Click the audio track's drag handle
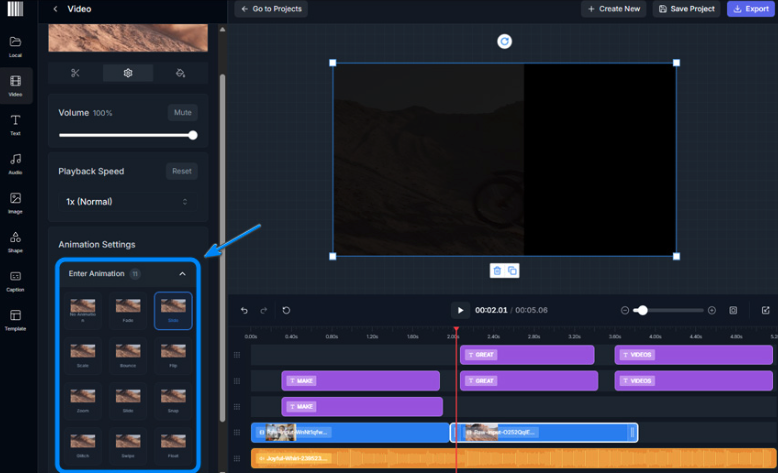This screenshot has width=778, height=473. pos(237,458)
